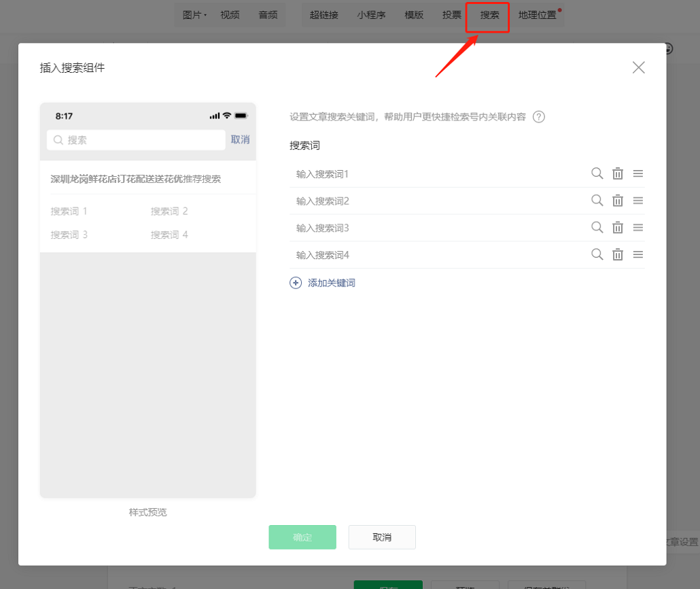700x589 pixels.
Task: Focus the 输入搜索词1 input field
Action: click(x=438, y=174)
